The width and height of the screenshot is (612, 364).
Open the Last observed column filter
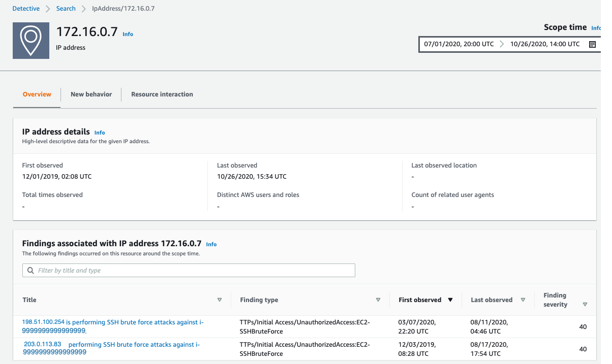click(523, 300)
